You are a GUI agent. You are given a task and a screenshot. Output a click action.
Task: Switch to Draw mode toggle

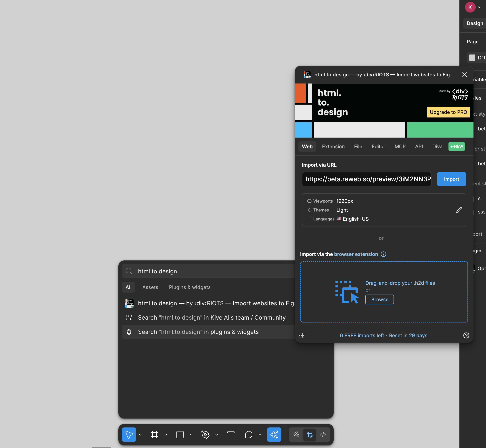tap(296, 434)
